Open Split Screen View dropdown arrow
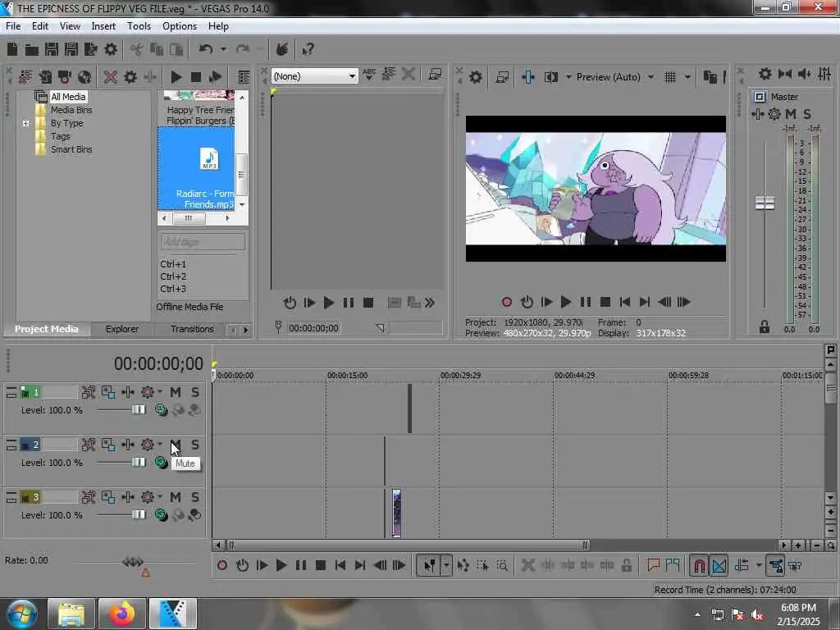840x630 pixels. pyautogui.click(x=568, y=77)
